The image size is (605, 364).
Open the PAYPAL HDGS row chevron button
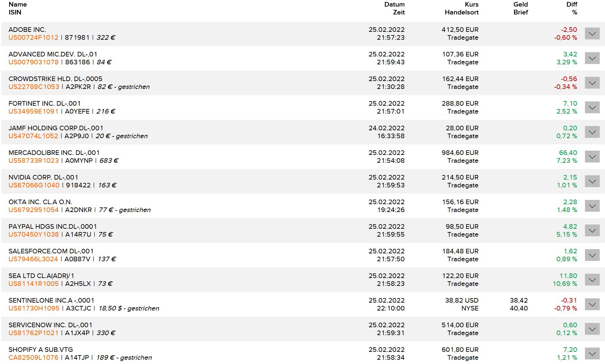tap(592, 230)
